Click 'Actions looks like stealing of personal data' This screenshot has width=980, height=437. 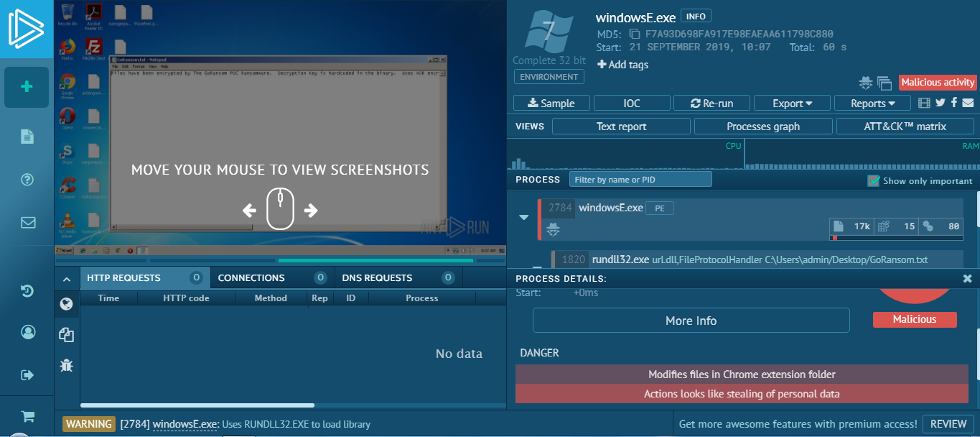742,394
